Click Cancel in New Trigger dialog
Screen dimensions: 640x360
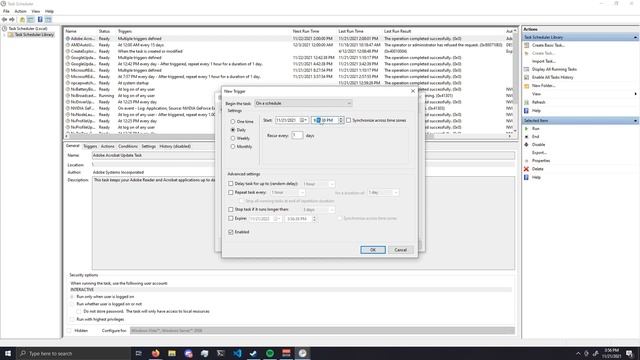pos(400,250)
